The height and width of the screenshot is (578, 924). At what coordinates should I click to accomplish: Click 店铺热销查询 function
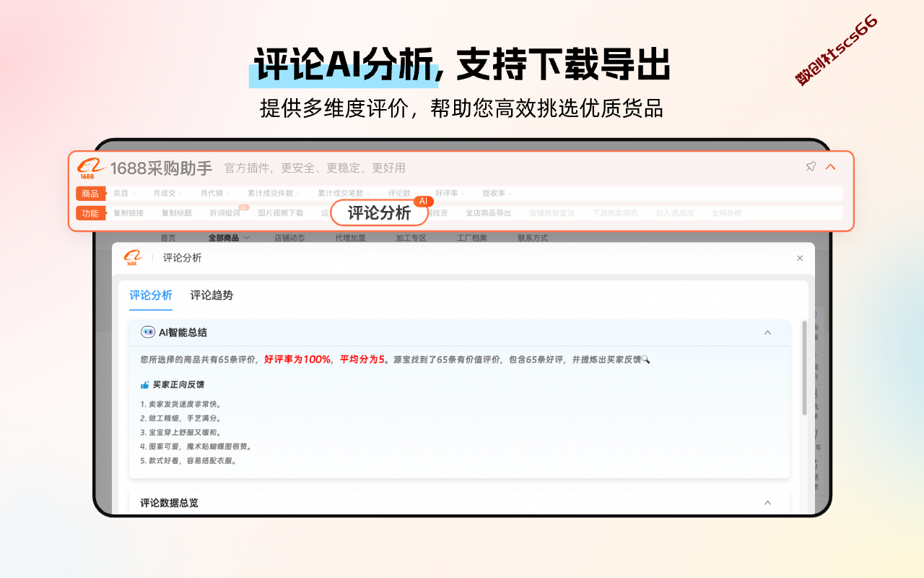552,213
